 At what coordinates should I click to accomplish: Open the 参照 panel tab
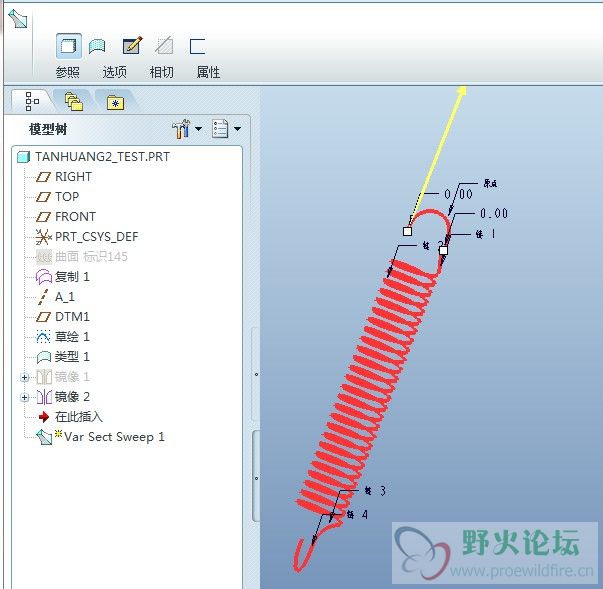[x=68, y=72]
